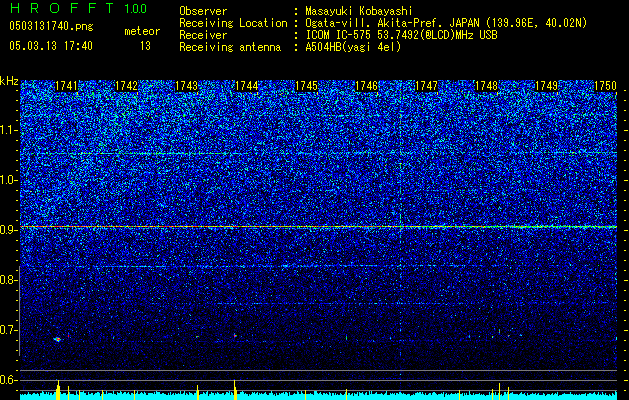This screenshot has width=629, height=400.
Task: Click the 1741 time marker
Action: tap(66, 86)
